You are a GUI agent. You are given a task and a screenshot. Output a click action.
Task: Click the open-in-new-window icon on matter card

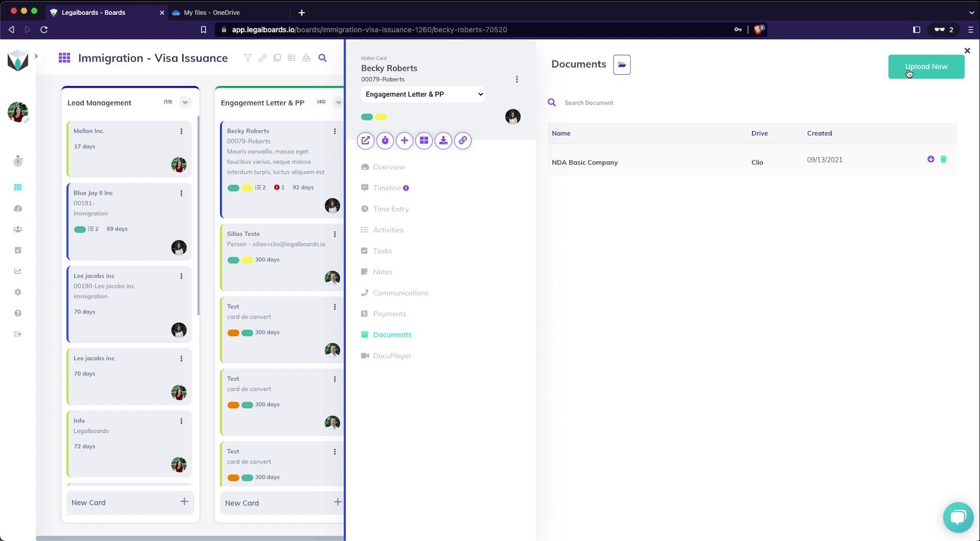[x=366, y=140]
